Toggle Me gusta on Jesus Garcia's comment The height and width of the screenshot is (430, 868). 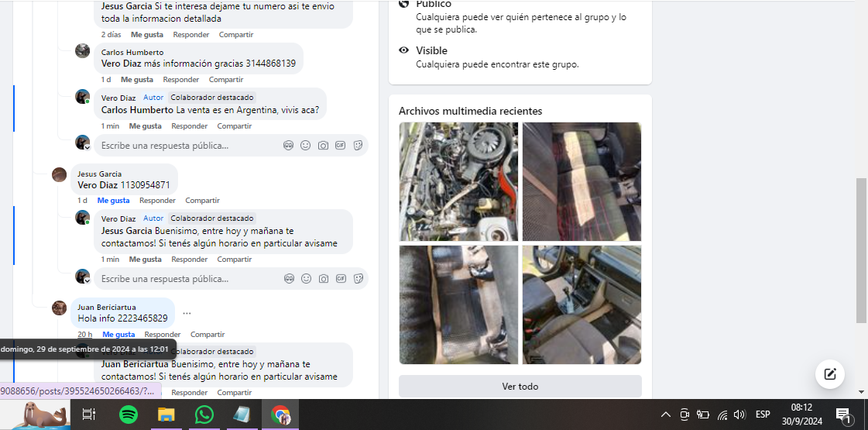(113, 201)
